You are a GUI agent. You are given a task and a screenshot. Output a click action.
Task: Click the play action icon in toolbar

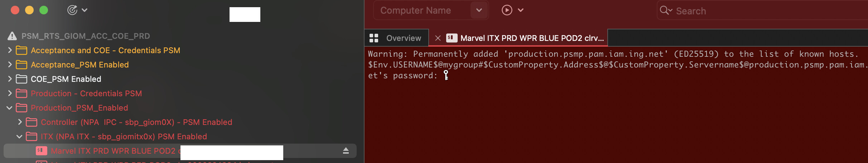[507, 10]
